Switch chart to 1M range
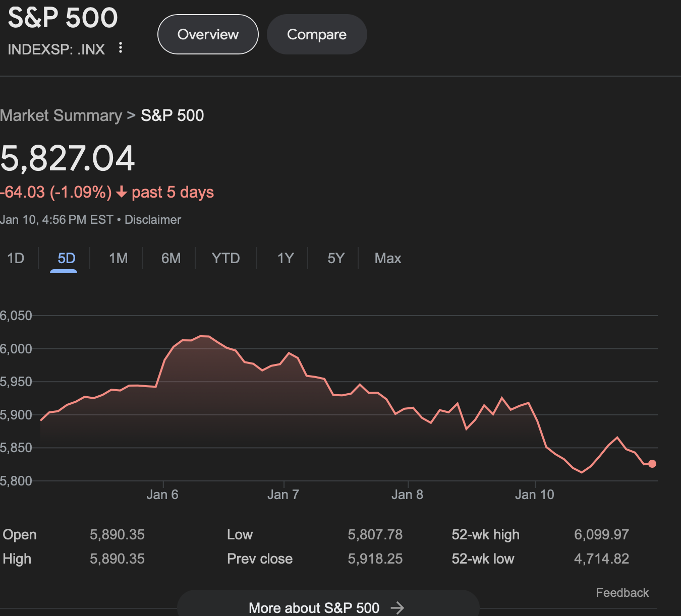This screenshot has width=681, height=616. 118,259
